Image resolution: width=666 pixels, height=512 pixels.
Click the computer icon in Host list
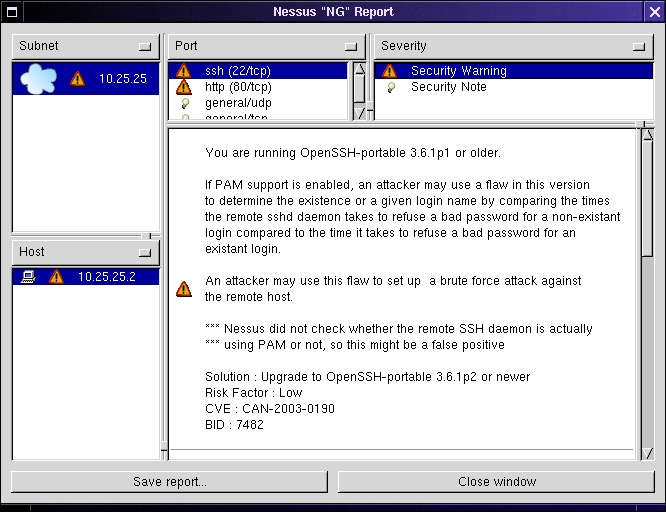28,277
